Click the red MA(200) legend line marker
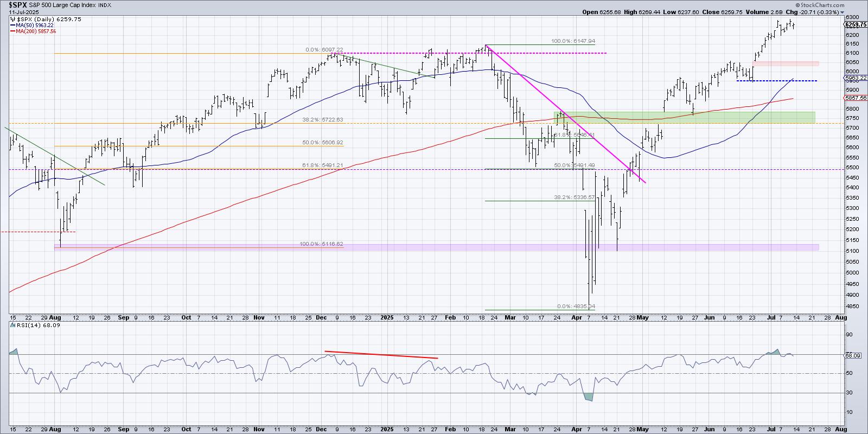 12,31
